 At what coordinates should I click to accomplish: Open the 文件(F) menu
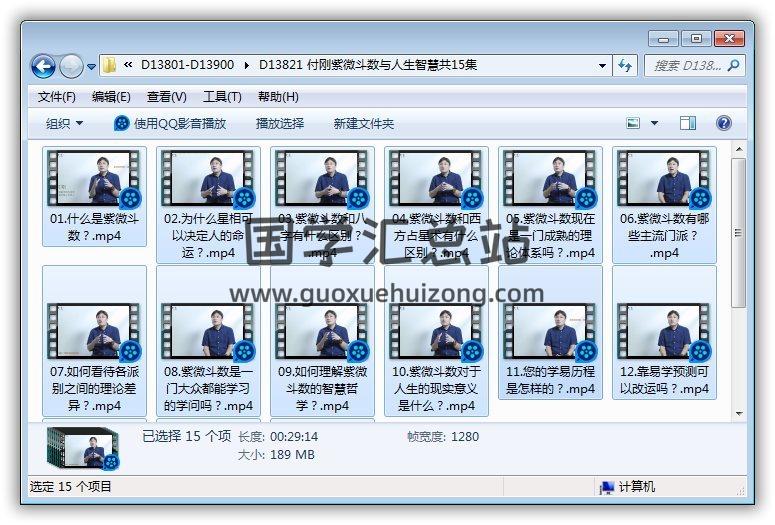pyautogui.click(x=56, y=97)
